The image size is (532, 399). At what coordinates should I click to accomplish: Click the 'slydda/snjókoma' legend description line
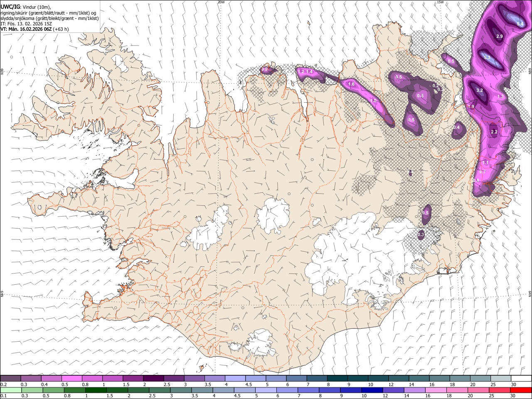click(x=49, y=18)
